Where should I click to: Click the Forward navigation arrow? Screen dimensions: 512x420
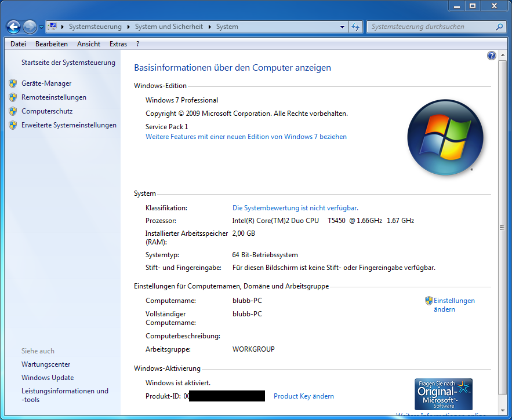point(30,27)
